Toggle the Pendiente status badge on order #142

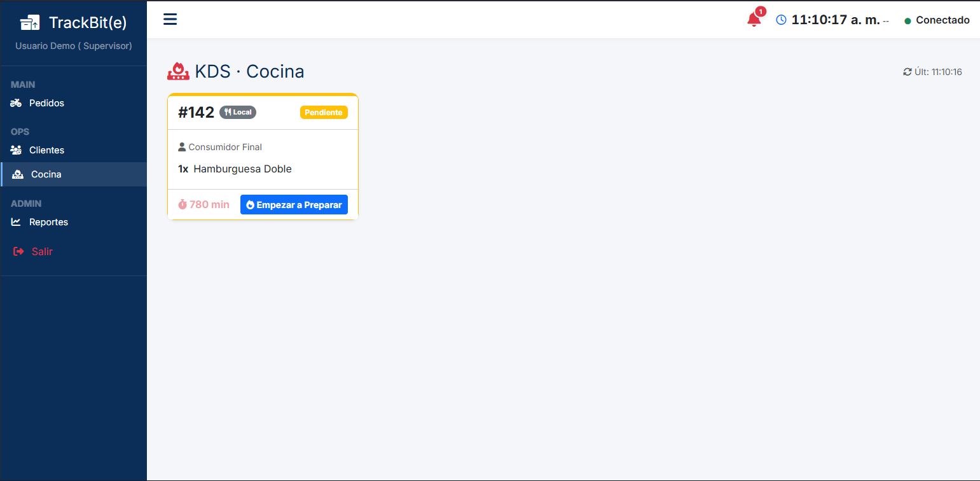[324, 112]
